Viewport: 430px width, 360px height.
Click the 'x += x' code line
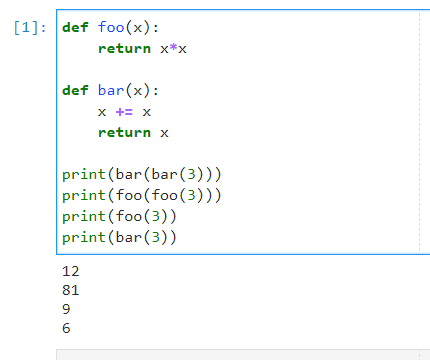[124, 112]
